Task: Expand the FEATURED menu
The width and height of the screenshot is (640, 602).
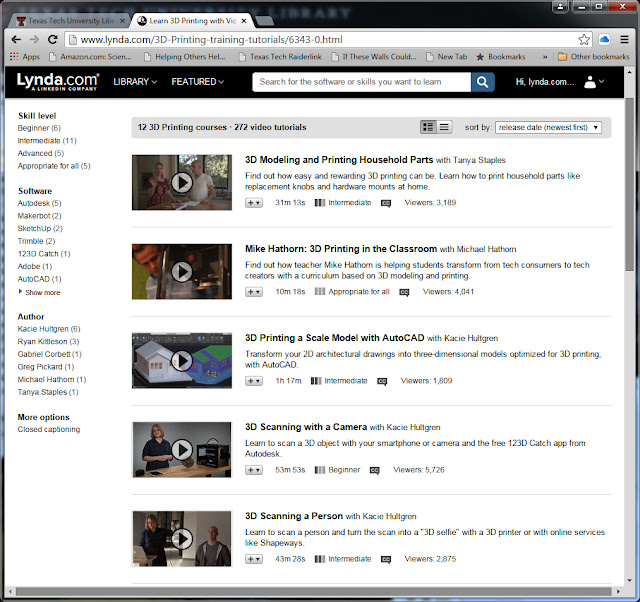Action: tap(198, 82)
